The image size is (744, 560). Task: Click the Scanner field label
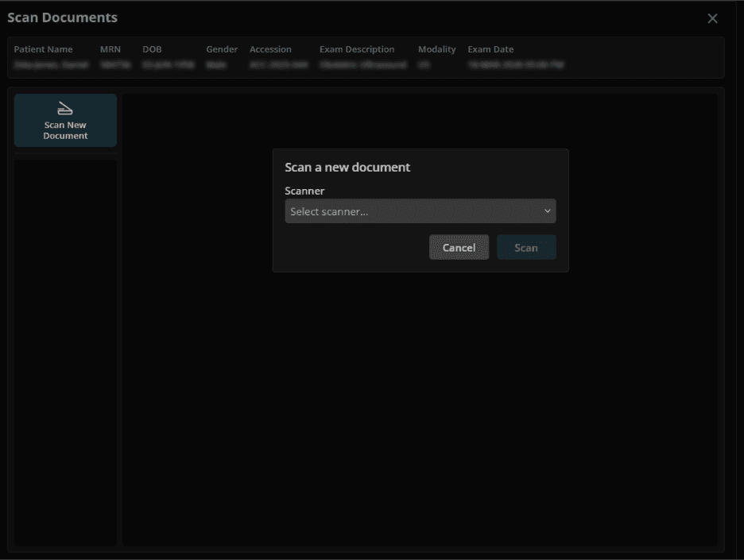(x=304, y=191)
